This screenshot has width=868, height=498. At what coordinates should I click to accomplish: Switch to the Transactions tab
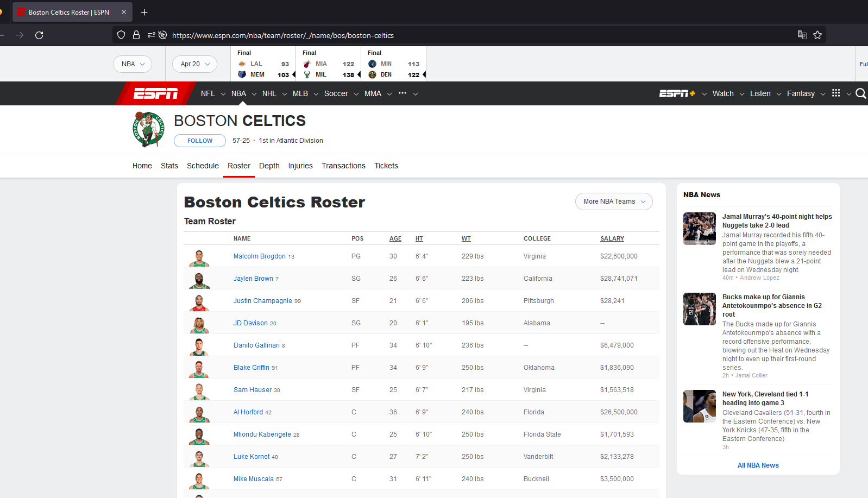[343, 166]
